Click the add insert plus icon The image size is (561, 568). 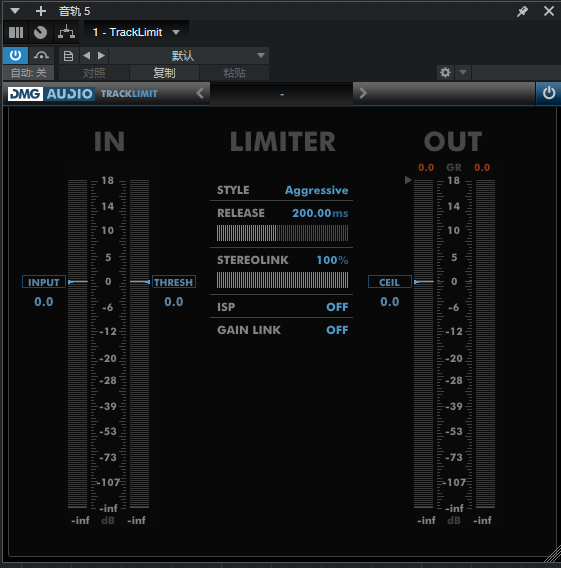coord(41,11)
